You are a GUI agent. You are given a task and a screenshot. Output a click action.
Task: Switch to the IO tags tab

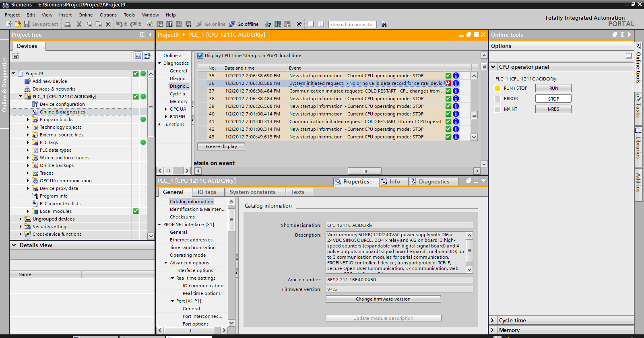[x=206, y=192]
